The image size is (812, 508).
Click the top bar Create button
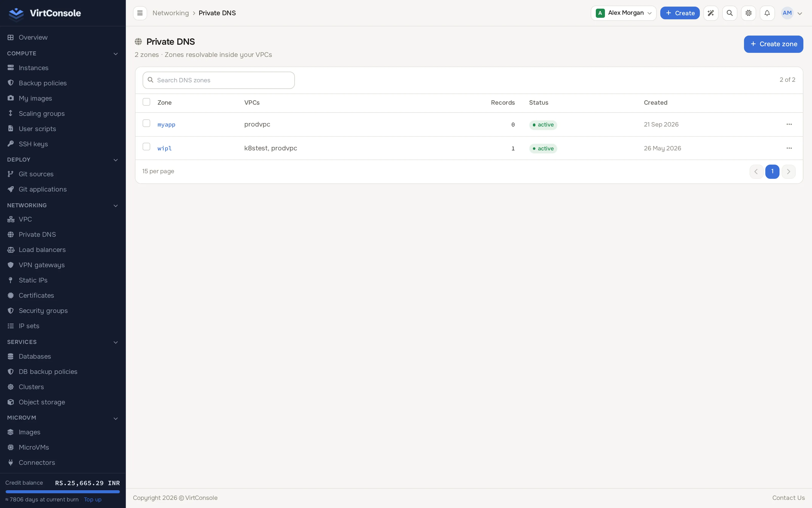pyautogui.click(x=680, y=13)
